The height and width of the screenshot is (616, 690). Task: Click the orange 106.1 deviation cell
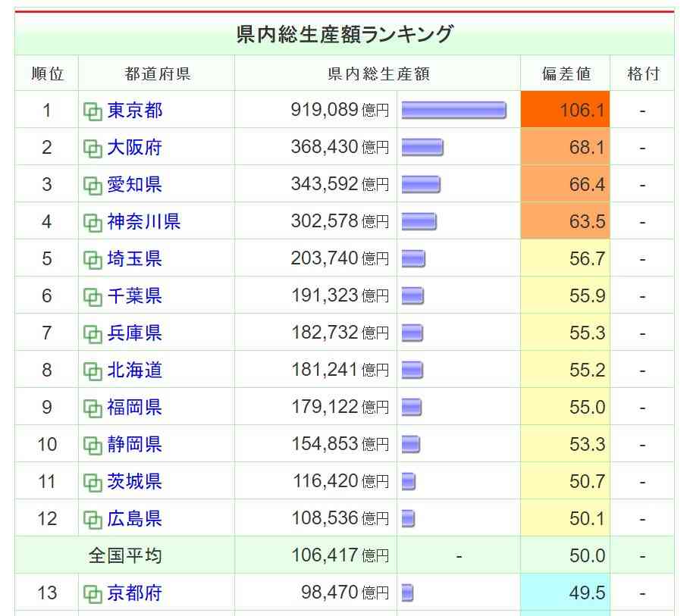click(x=566, y=111)
